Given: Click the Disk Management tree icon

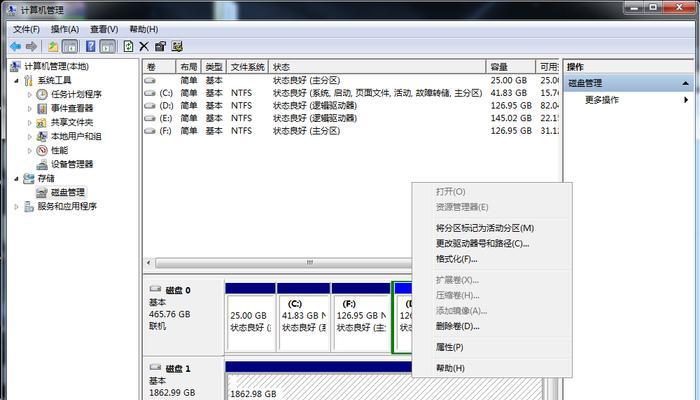Looking at the screenshot, I should coord(42,192).
